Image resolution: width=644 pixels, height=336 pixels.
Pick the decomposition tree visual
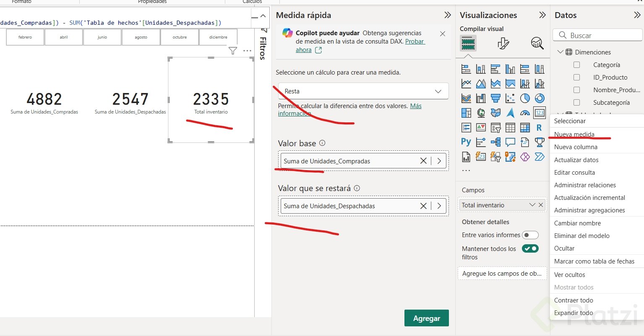495,142
